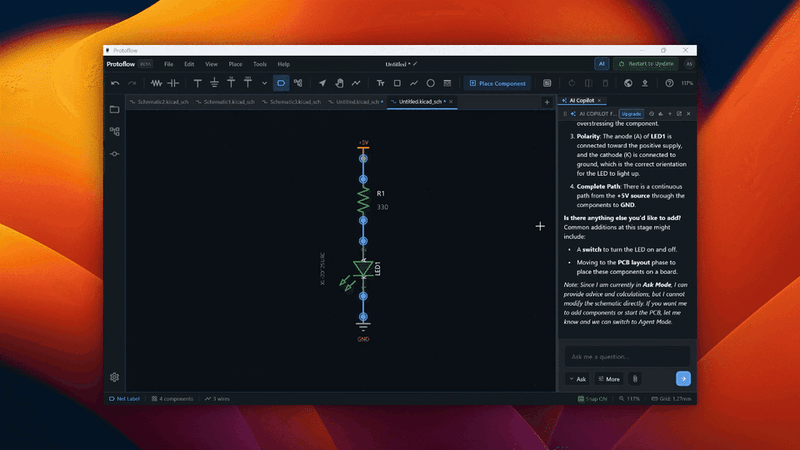800x450 pixels.
Task: Select the resistor placement tool
Action: coord(156,83)
